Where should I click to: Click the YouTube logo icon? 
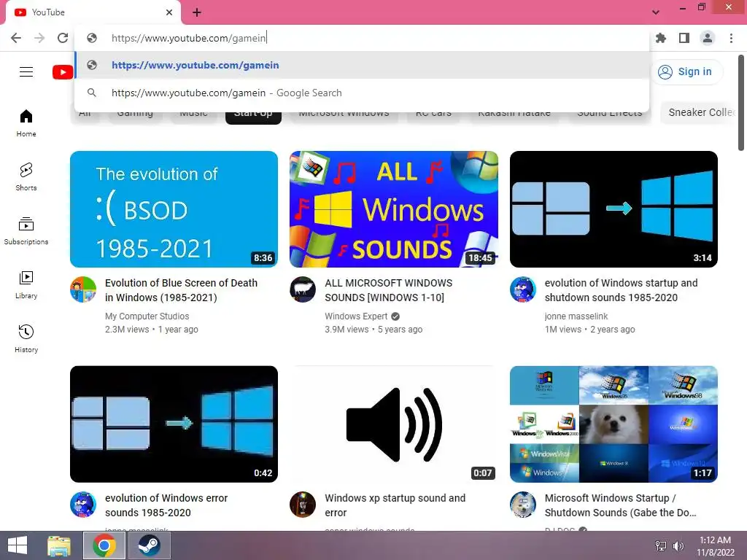63,72
